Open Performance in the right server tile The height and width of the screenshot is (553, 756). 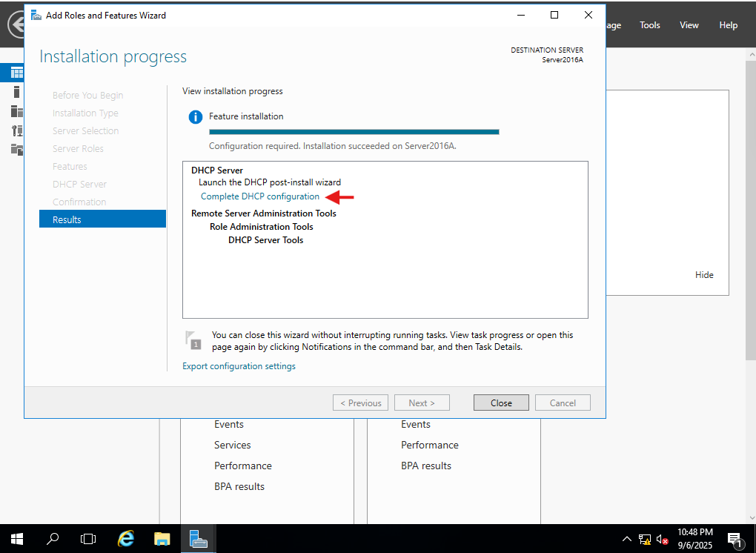(x=430, y=445)
